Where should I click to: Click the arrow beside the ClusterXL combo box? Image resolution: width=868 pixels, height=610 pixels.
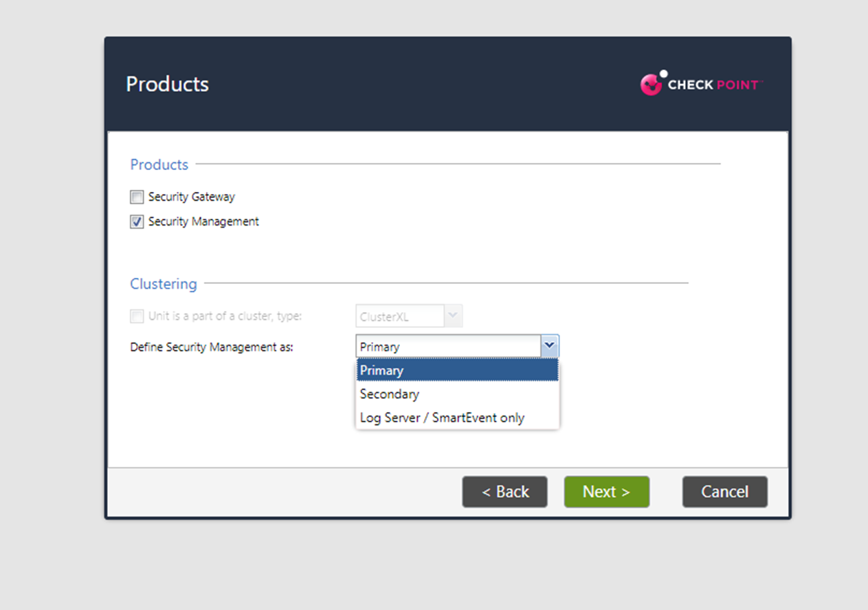[453, 316]
